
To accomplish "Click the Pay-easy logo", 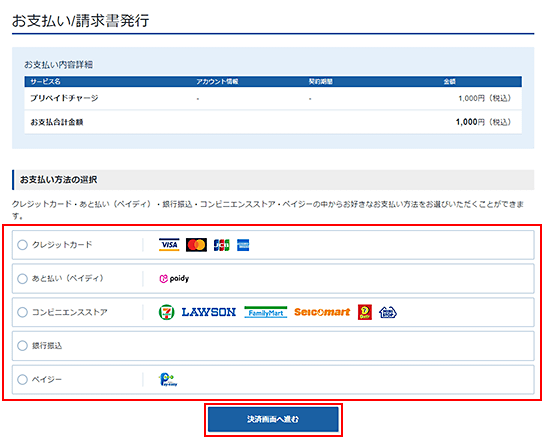I will tap(168, 380).
